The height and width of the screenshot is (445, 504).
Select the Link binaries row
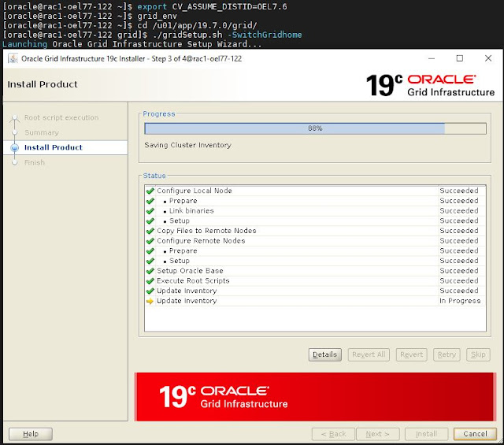(x=315, y=211)
